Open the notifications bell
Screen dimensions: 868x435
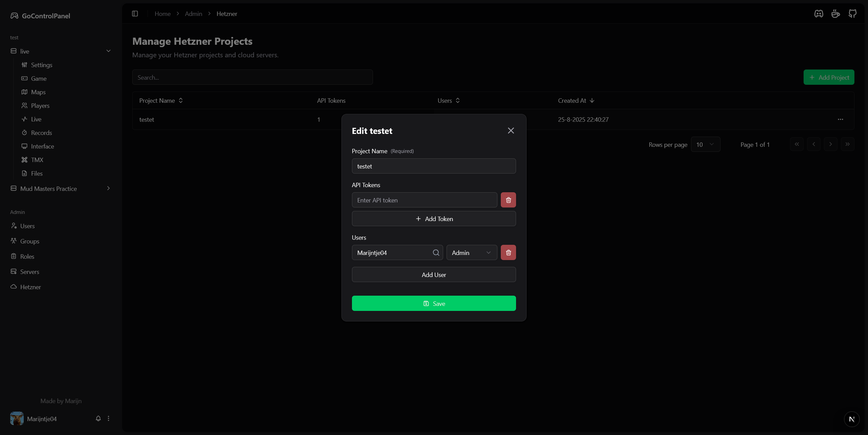pyautogui.click(x=98, y=418)
